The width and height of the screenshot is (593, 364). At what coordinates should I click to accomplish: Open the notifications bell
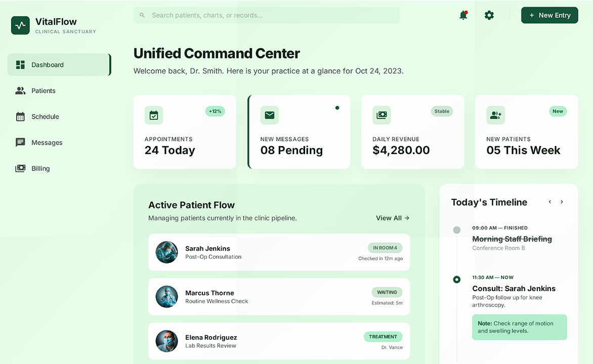click(x=462, y=15)
